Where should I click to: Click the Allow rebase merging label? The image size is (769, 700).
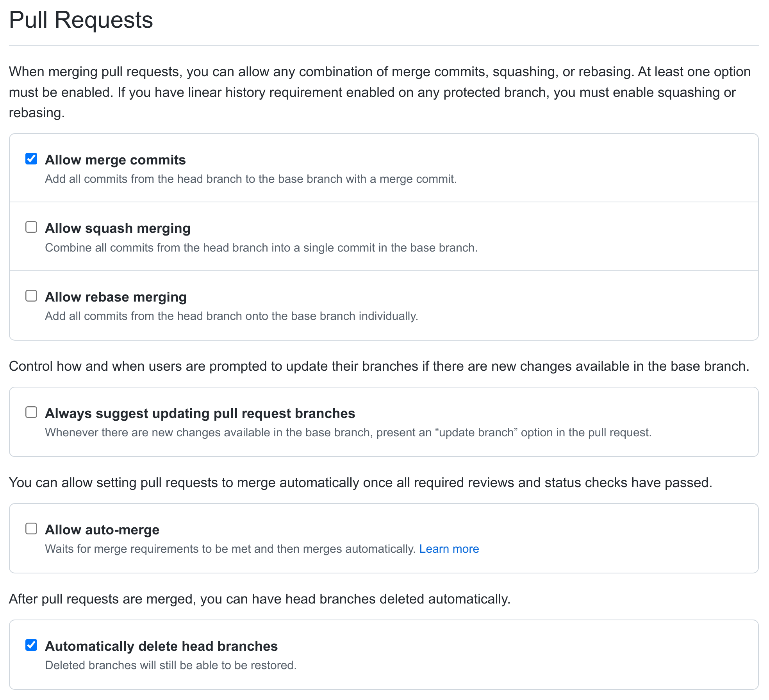pyautogui.click(x=116, y=297)
